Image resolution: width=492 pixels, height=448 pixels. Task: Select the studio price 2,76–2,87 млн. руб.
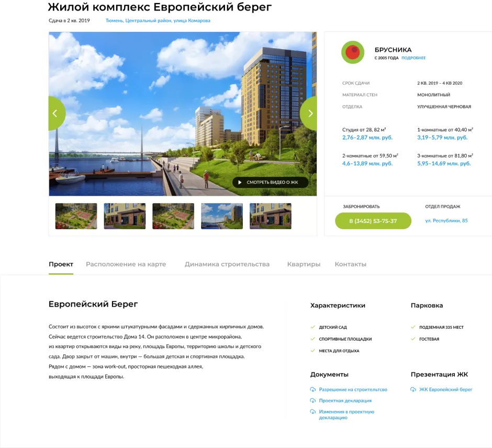(x=367, y=138)
